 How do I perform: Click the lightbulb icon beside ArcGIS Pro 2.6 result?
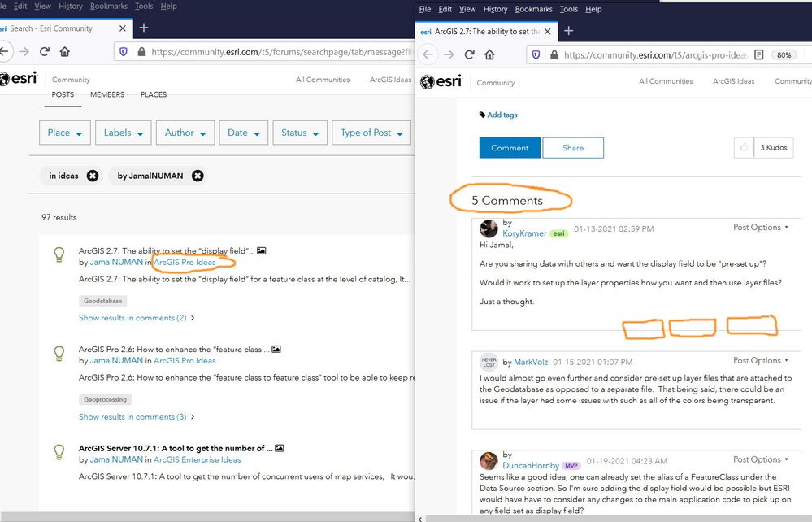point(59,354)
